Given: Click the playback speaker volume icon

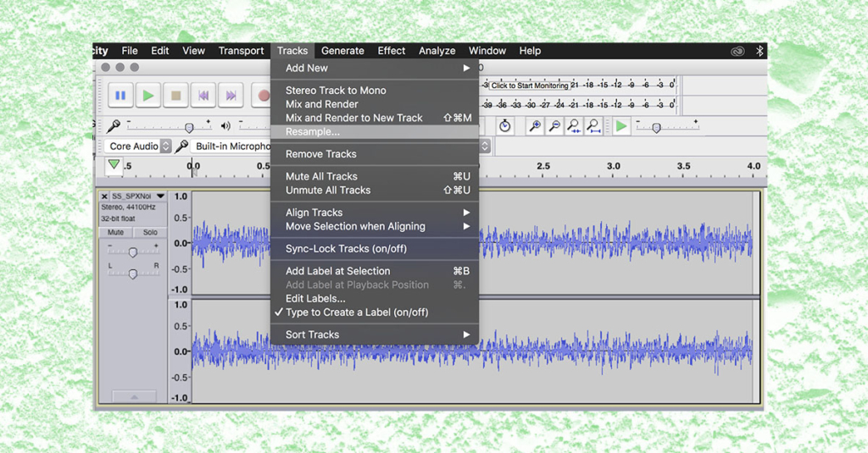Looking at the screenshot, I should pyautogui.click(x=225, y=126).
